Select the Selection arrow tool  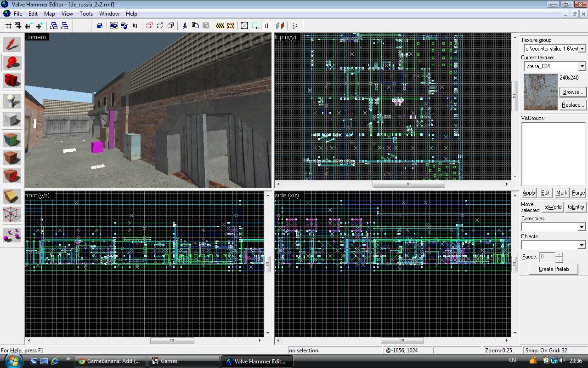(x=12, y=45)
